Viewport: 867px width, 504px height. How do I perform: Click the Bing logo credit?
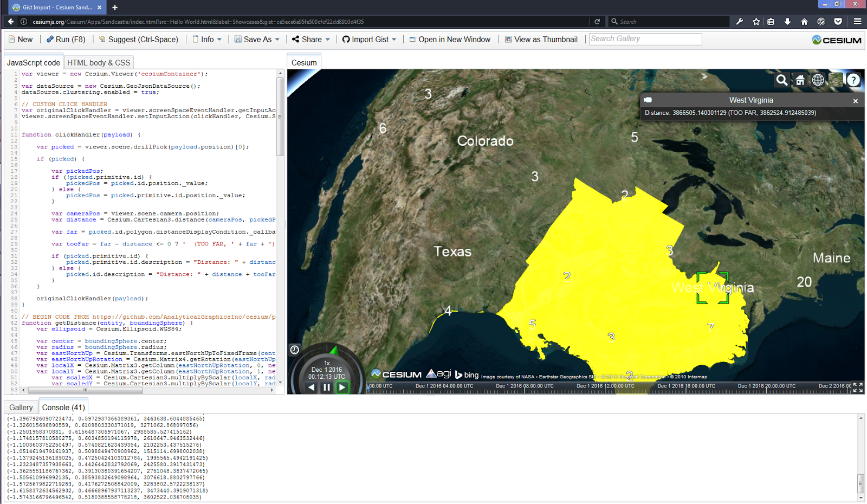pos(467,374)
